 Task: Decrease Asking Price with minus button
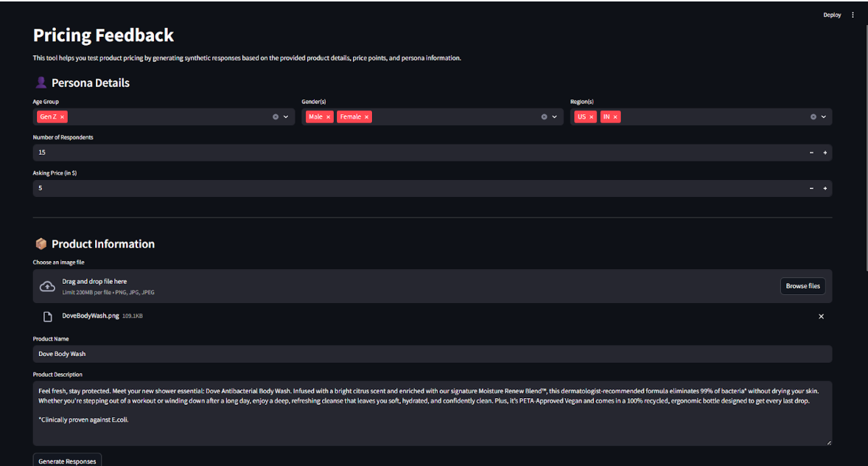click(x=811, y=189)
